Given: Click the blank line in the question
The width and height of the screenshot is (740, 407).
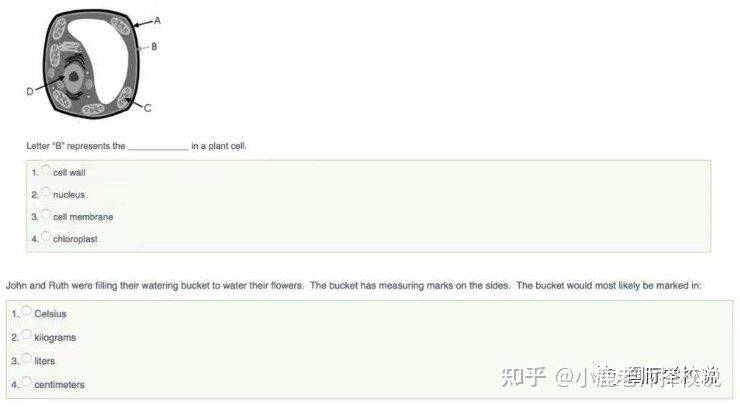Looking at the screenshot, I should (x=158, y=147).
